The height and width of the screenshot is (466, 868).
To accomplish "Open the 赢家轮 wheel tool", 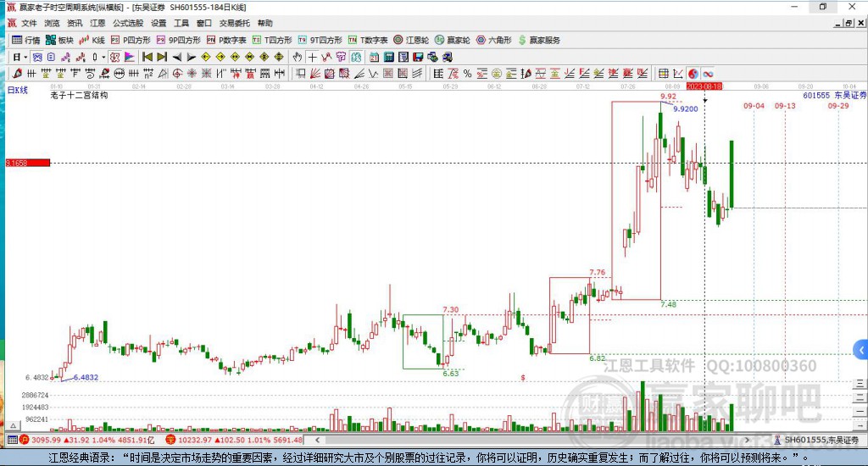I will pos(453,40).
